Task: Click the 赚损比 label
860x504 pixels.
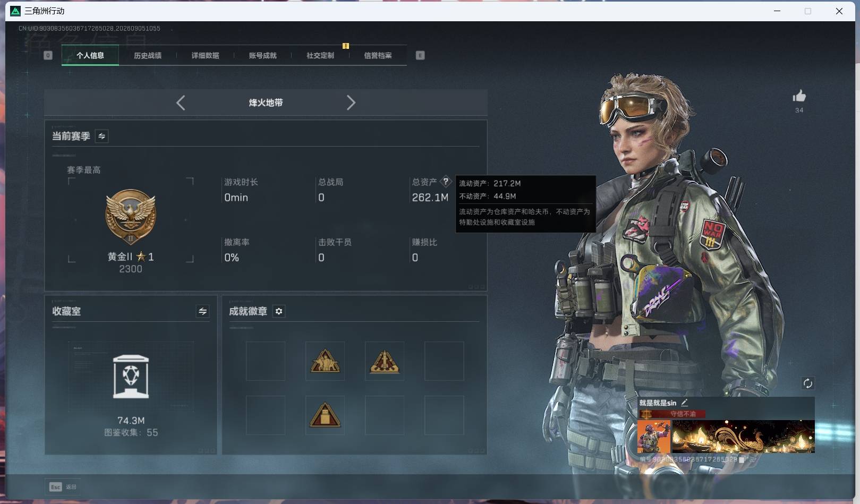Action: (424, 242)
